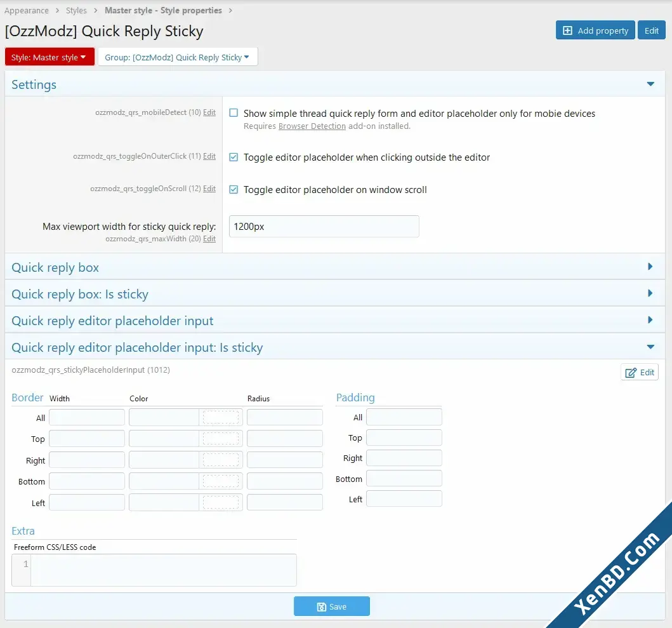672x628 pixels.
Task: Uncheck Toggle editor placeholder when clicking outside
Action: (x=234, y=157)
